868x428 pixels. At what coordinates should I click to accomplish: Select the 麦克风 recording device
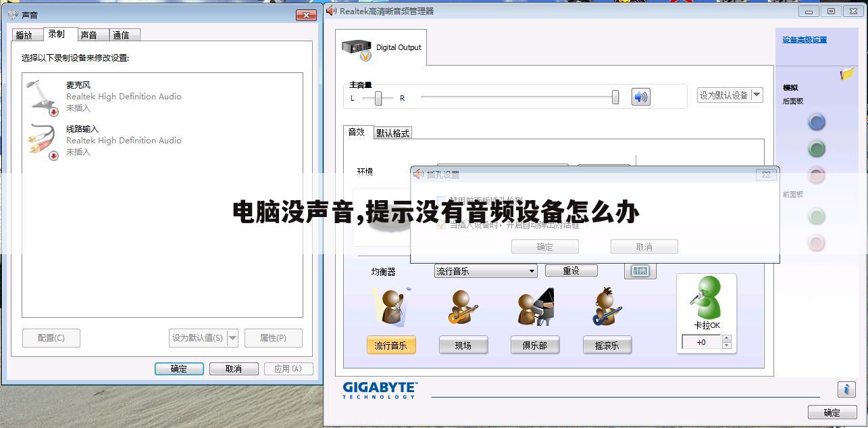(x=162, y=97)
